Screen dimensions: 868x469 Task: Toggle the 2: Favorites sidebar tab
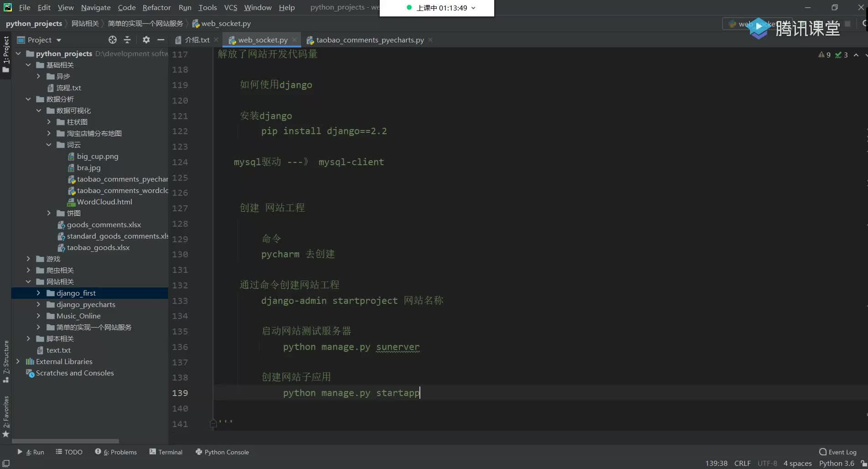[5, 417]
